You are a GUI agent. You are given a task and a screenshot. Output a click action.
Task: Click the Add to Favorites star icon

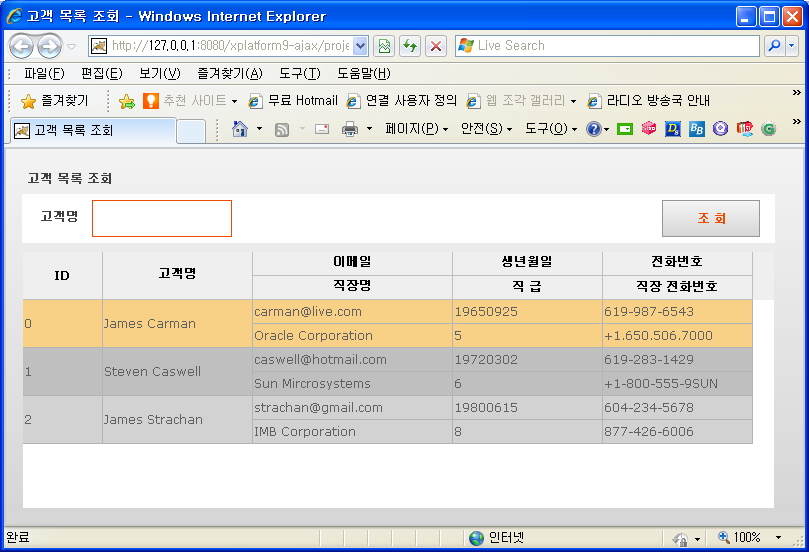pos(127,101)
